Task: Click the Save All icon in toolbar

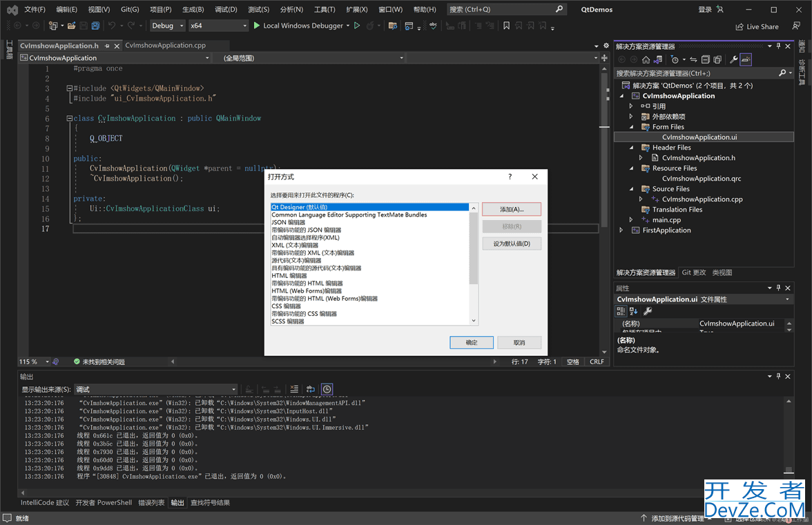Action: (95, 26)
